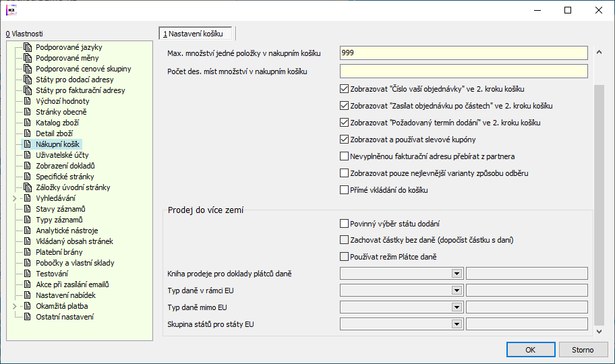Screen dimensions: 615x364
Task: Open Typ daně v rámci EU dropdown
Action: coord(457,291)
